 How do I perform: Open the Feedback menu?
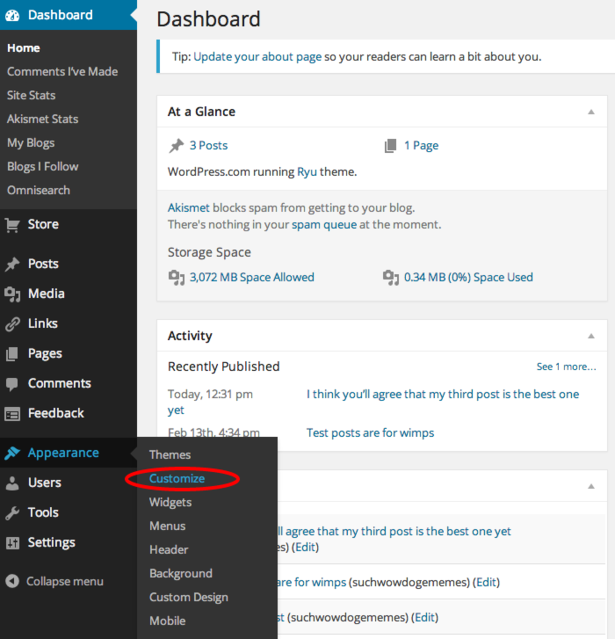56,413
